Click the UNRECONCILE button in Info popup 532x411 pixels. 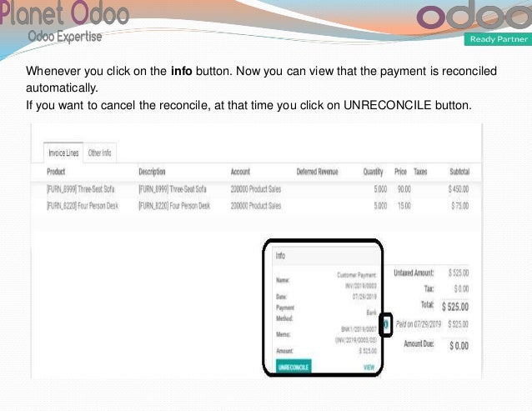(x=294, y=367)
